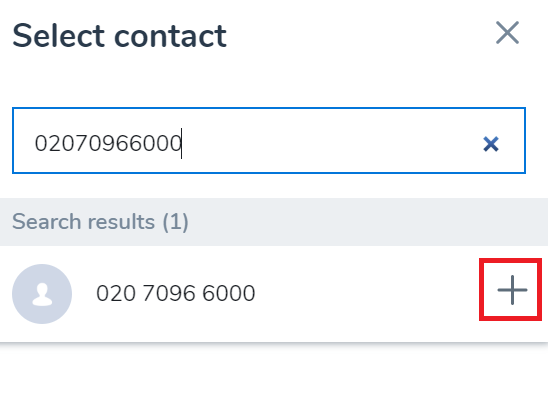Focus the contact search input field
The image size is (548, 401).
tap(269, 141)
